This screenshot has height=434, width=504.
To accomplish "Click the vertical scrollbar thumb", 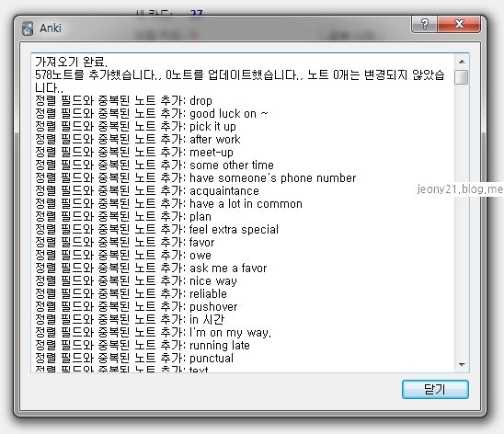I will [x=462, y=77].
